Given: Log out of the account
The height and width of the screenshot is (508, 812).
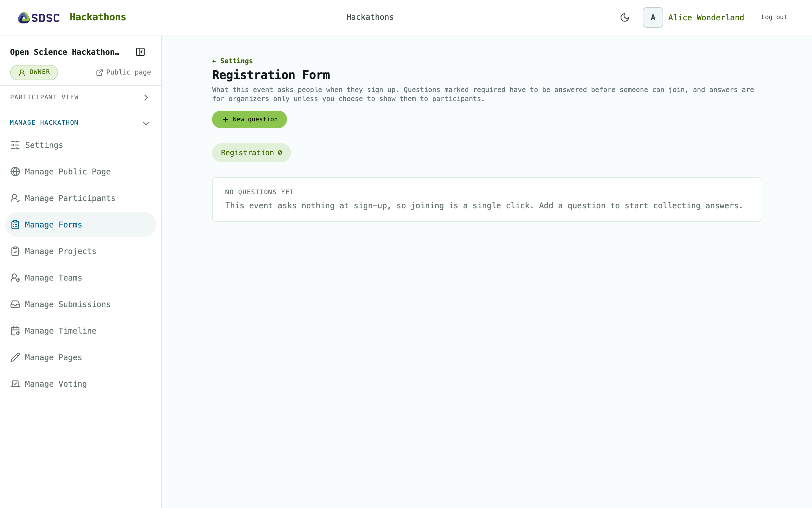Looking at the screenshot, I should pyautogui.click(x=774, y=17).
